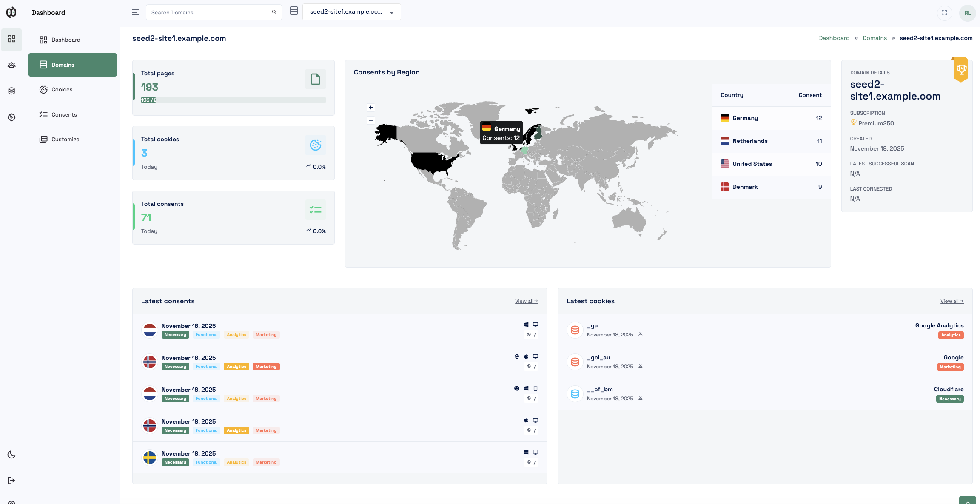View all latest consents
This screenshot has width=980, height=504.
pos(527,301)
